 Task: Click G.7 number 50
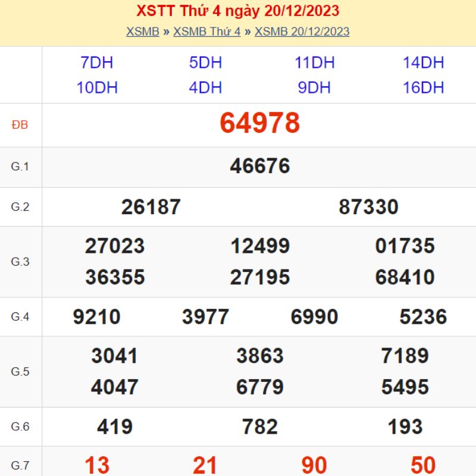coord(423,465)
